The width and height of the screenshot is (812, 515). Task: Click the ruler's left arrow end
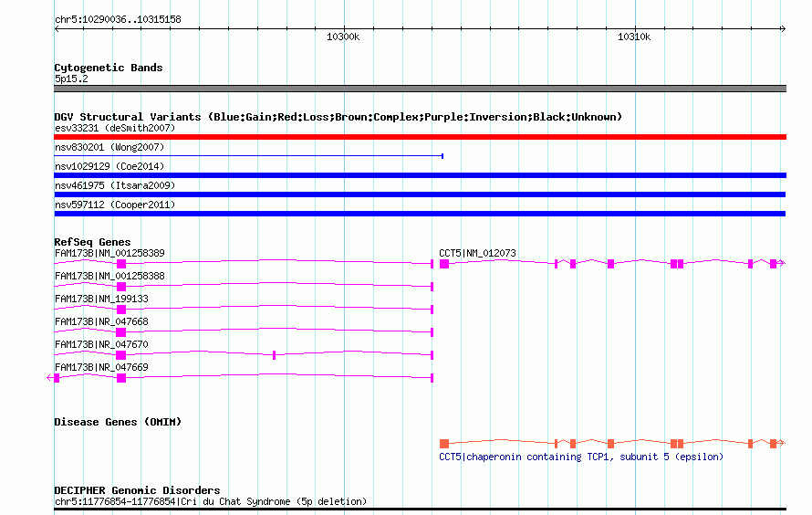pos(57,29)
